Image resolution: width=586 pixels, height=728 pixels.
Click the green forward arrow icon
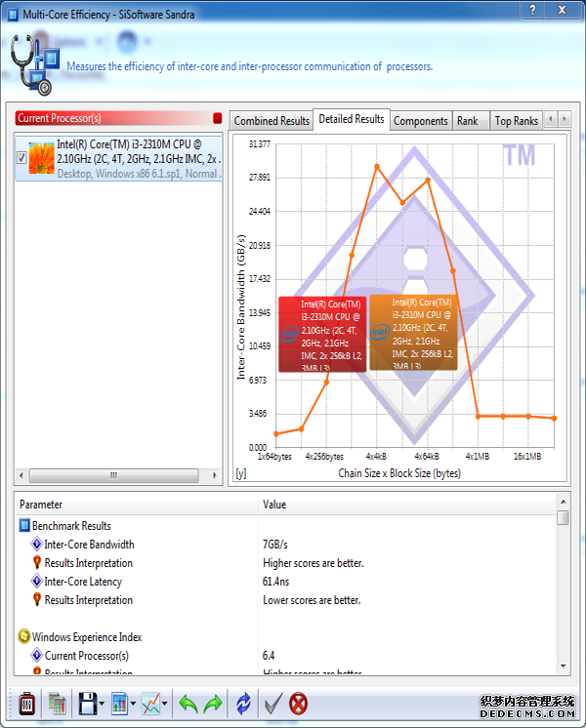[212, 705]
